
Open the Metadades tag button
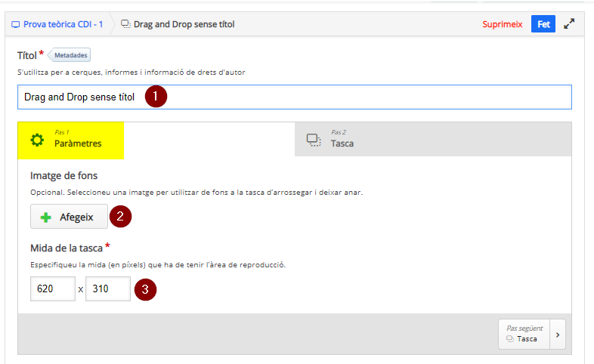(70, 55)
